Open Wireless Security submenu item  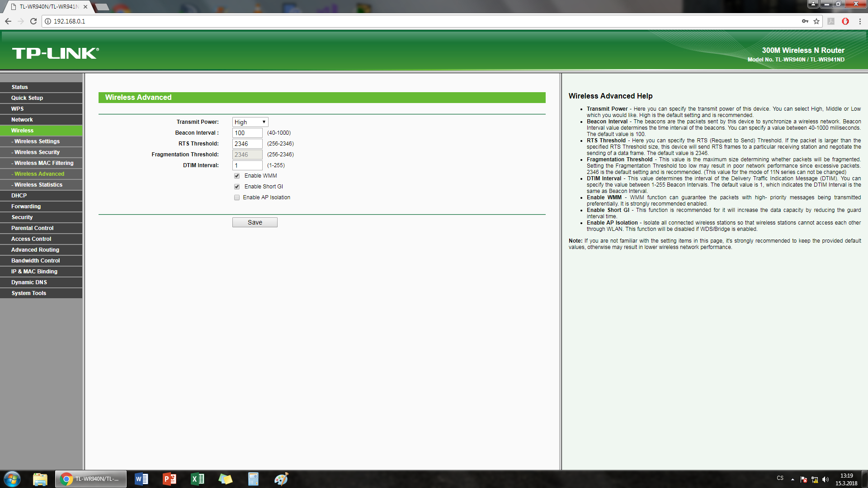[x=37, y=152]
